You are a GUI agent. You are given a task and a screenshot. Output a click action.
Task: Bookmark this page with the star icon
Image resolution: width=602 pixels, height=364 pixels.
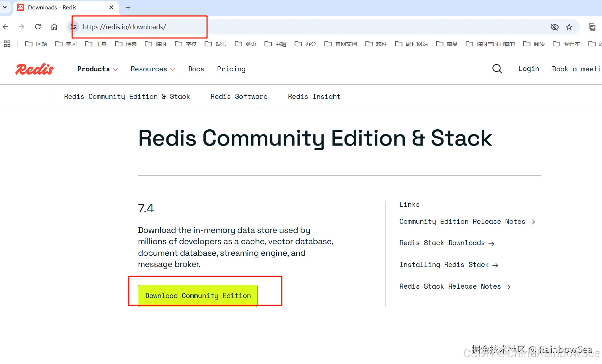pos(569,27)
